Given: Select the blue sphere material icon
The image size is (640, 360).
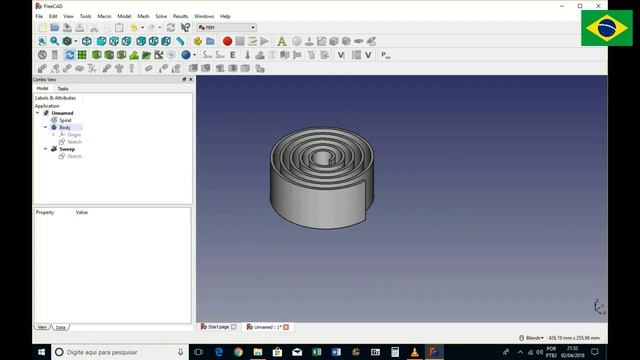Looking at the screenshot, I should click(x=186, y=55).
